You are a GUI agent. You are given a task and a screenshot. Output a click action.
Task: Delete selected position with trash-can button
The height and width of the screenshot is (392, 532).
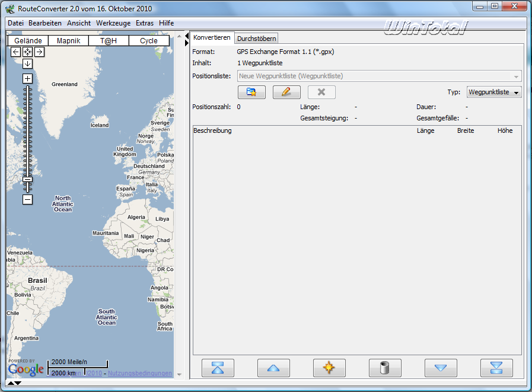(385, 368)
